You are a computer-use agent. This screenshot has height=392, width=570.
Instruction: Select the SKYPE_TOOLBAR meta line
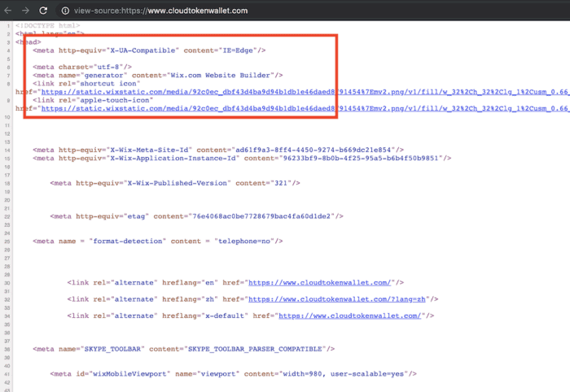[x=183, y=349]
